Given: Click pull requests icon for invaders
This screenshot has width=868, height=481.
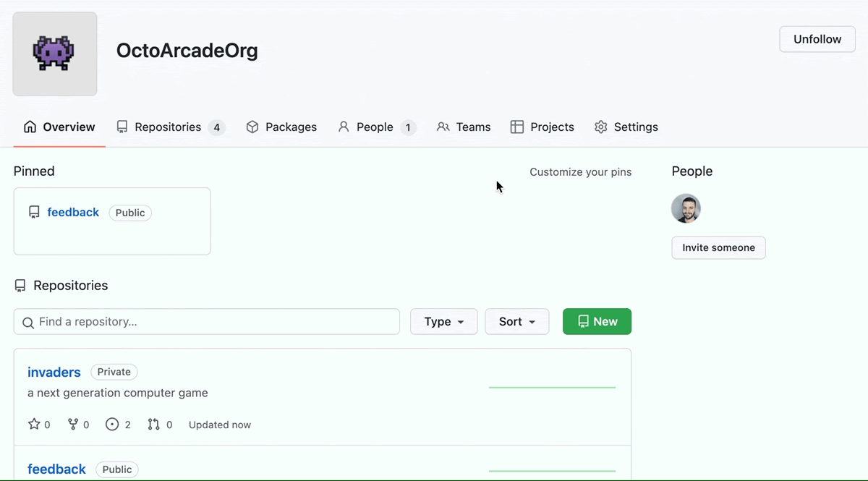Looking at the screenshot, I should click(153, 425).
